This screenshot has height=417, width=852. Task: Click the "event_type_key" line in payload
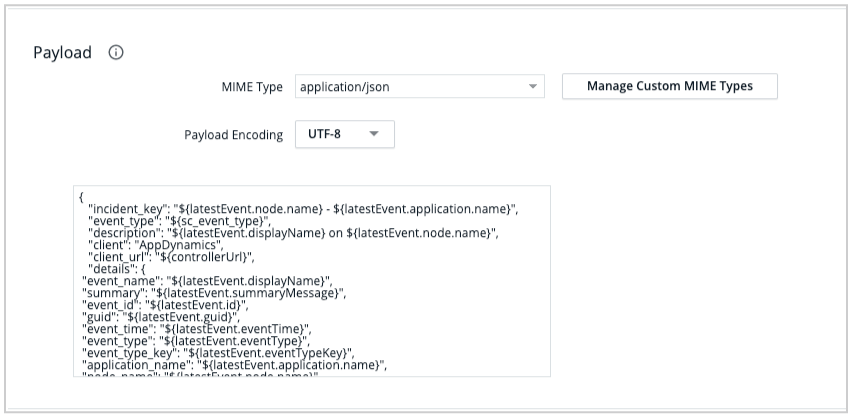point(218,353)
